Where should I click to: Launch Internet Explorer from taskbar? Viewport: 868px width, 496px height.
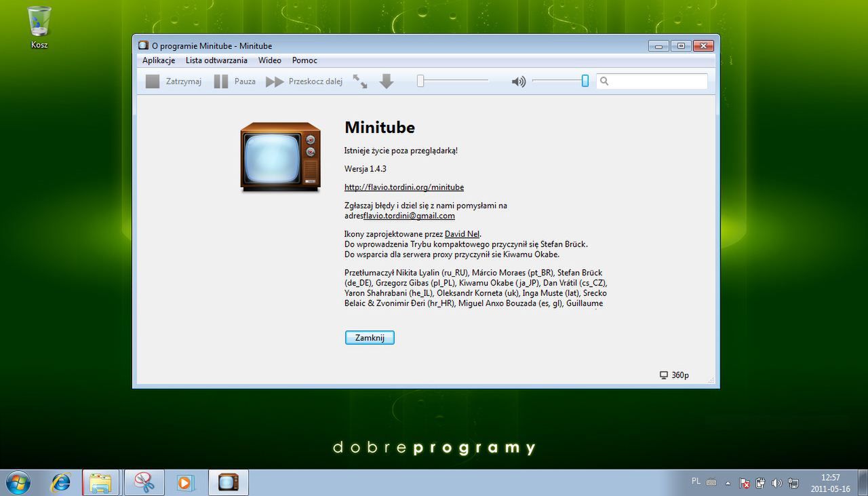click(x=61, y=482)
